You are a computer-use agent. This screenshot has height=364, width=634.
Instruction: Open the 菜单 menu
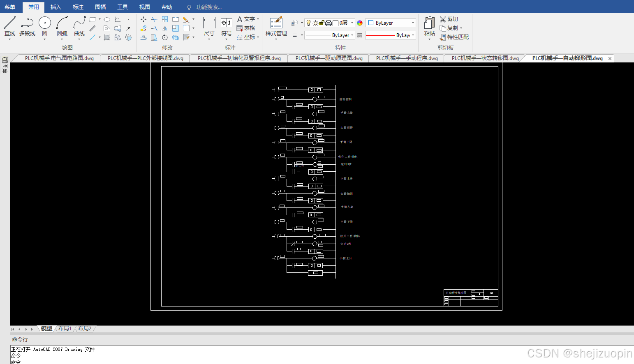click(10, 7)
